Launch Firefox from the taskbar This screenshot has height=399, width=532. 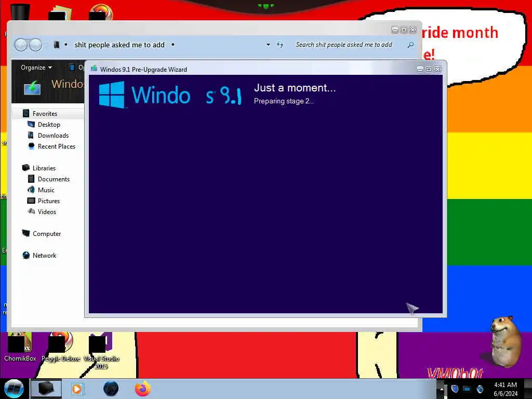(143, 389)
